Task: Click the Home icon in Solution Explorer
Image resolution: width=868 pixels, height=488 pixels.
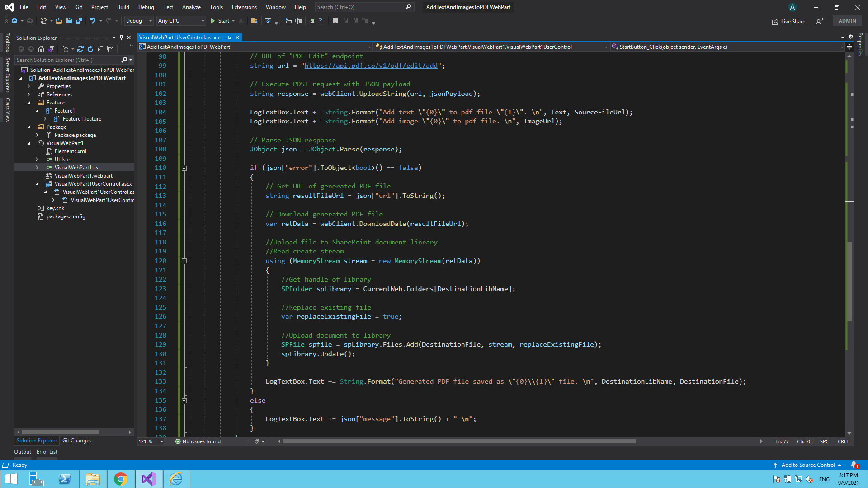Action: coord(41,49)
